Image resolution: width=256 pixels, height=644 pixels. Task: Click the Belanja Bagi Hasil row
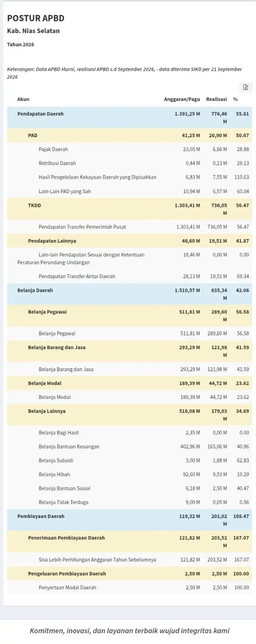point(129,433)
